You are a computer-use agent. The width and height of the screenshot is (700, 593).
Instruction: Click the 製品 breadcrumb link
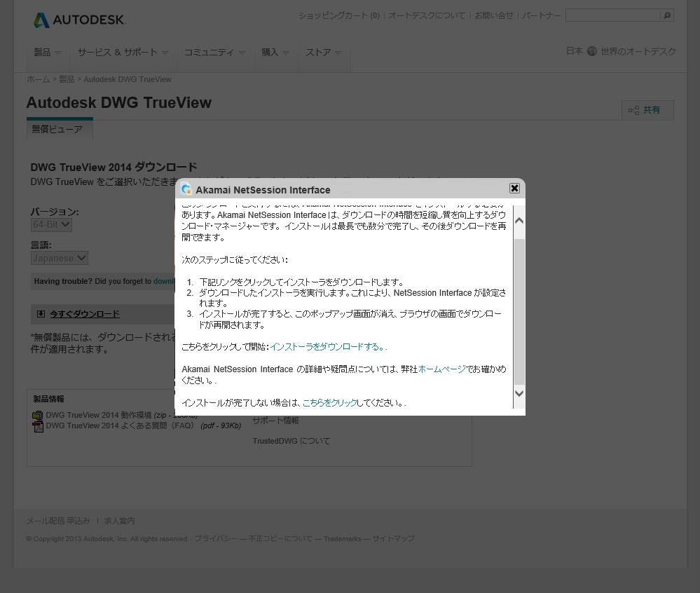(x=67, y=79)
